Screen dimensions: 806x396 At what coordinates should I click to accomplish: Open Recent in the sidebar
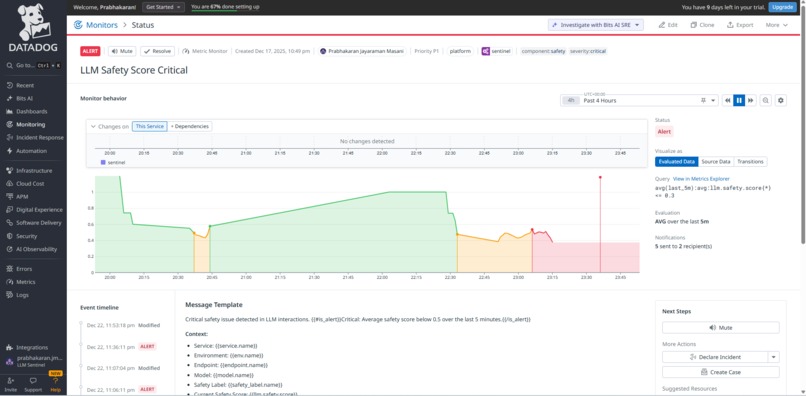[x=25, y=85]
